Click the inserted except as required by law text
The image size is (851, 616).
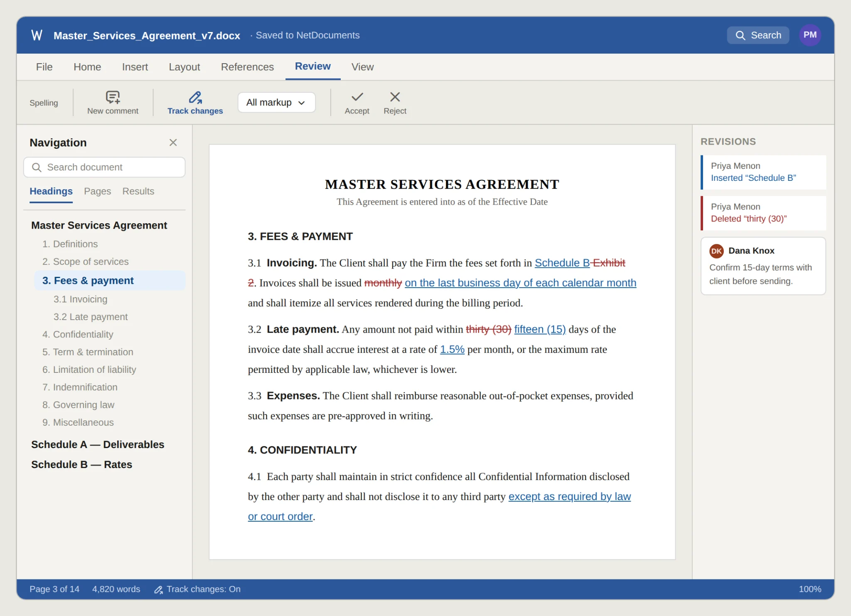(x=569, y=496)
